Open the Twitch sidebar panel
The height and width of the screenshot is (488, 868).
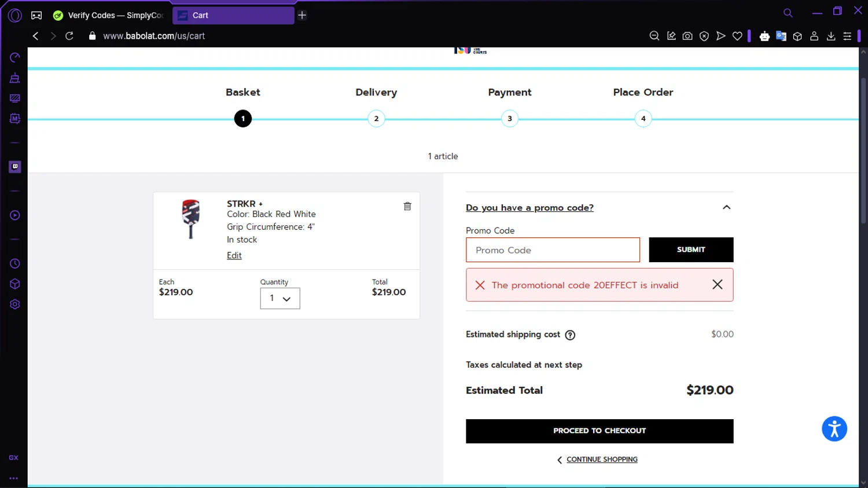coord(15,167)
